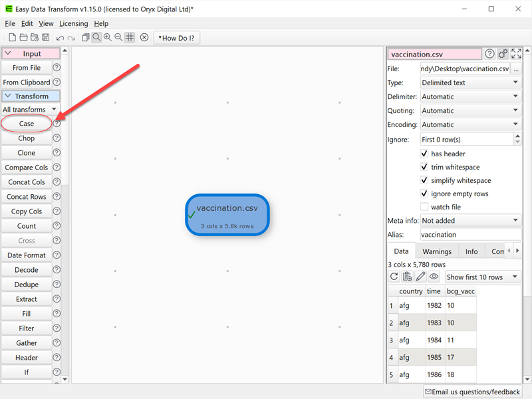
Task: Open the Licensing menu
Action: coord(74,23)
